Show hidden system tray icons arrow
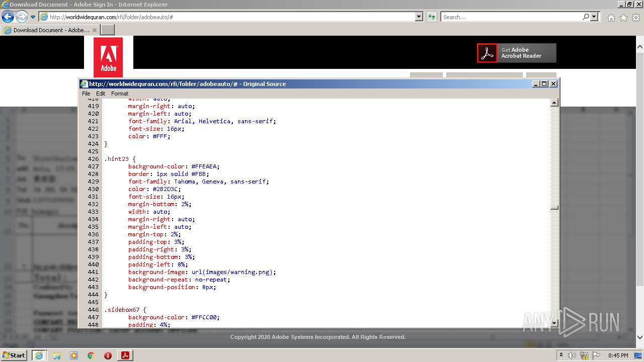 pyautogui.click(x=561, y=355)
